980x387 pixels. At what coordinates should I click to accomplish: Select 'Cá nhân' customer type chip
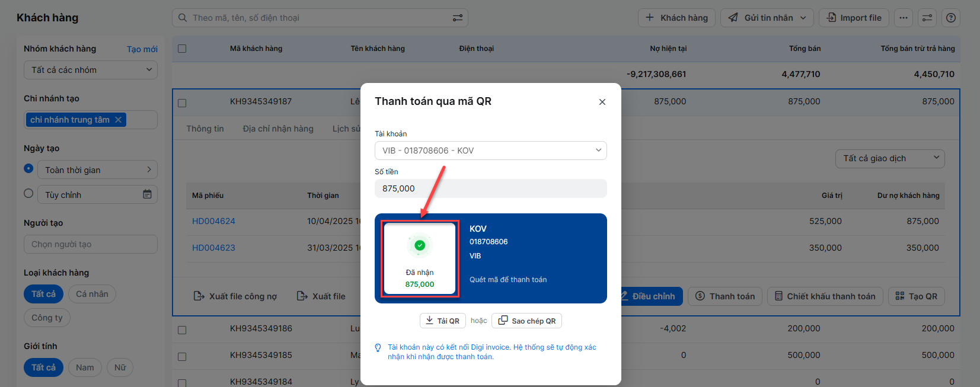(x=92, y=294)
